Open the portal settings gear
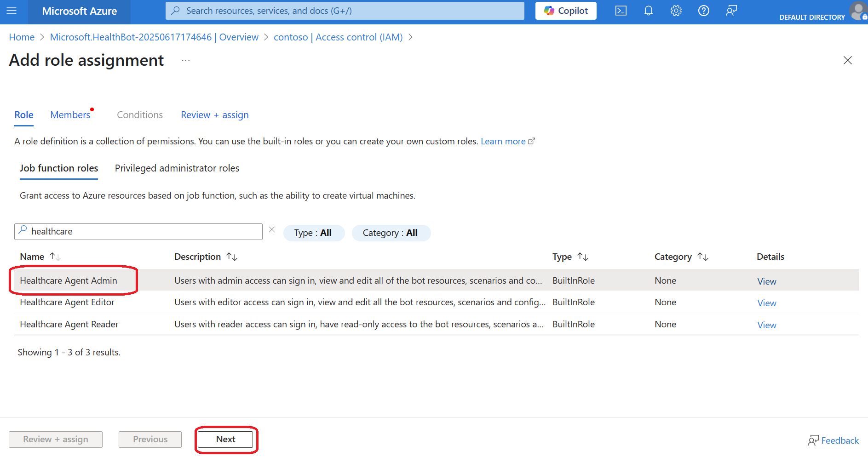 click(x=676, y=11)
